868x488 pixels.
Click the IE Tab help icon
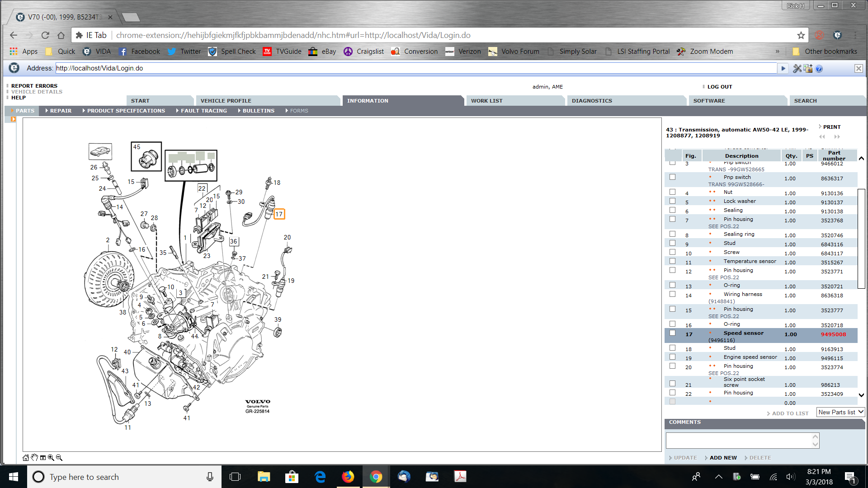click(819, 68)
